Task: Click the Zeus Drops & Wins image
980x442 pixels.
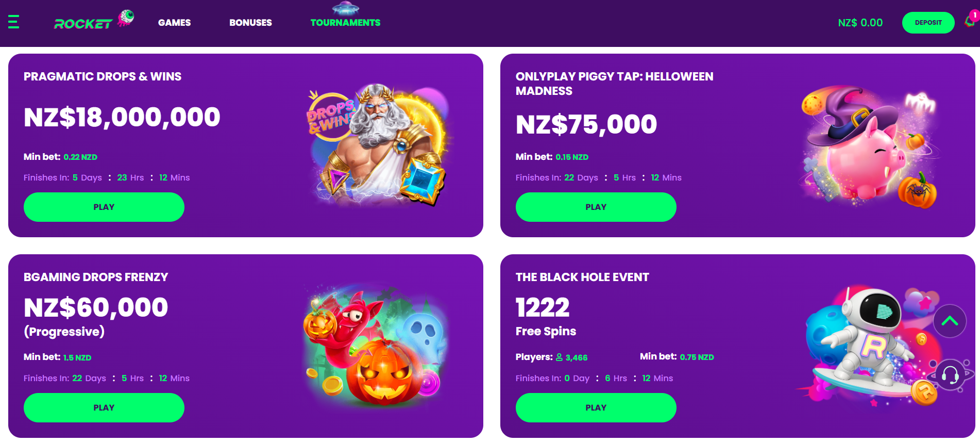Action: tap(378, 144)
